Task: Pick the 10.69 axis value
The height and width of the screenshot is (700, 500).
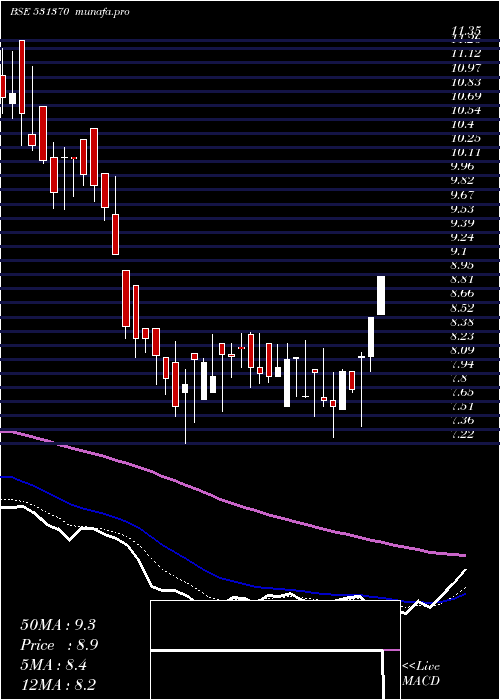Action: (x=466, y=96)
